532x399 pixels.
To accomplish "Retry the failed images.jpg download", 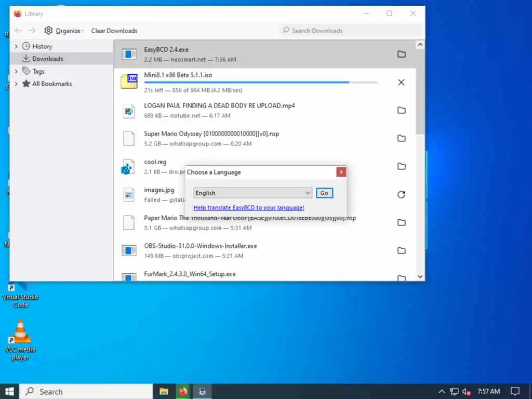I will pos(402,194).
